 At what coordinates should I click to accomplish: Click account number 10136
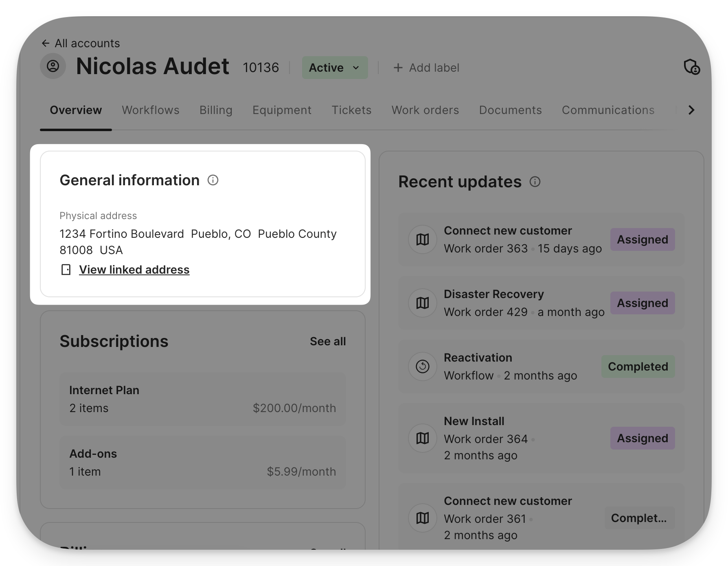261,68
